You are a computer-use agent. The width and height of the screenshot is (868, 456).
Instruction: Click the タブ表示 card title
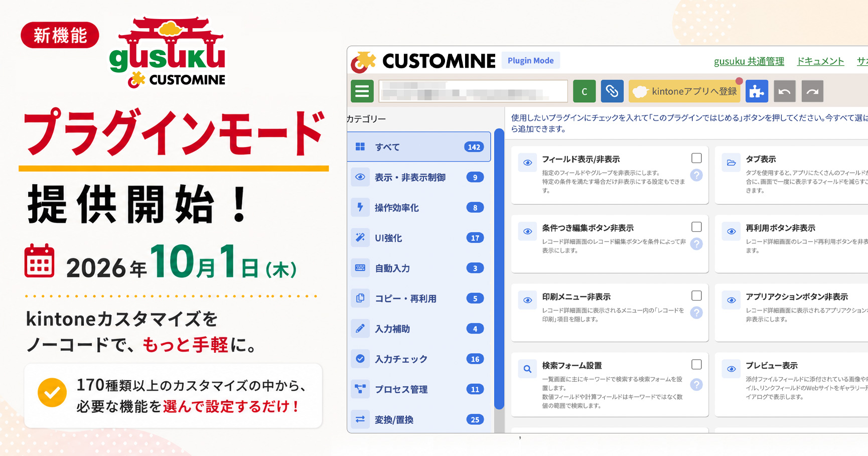(x=761, y=159)
